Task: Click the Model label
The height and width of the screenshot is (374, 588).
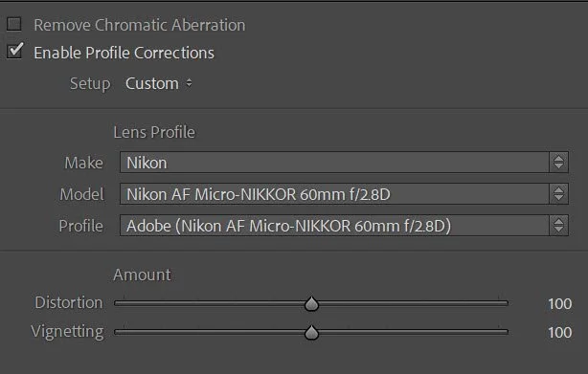Action: pos(81,194)
